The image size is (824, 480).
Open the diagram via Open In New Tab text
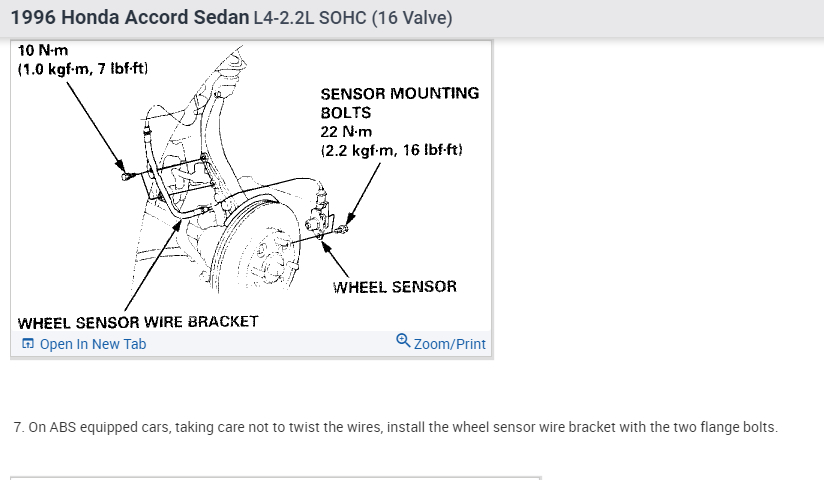coord(93,344)
